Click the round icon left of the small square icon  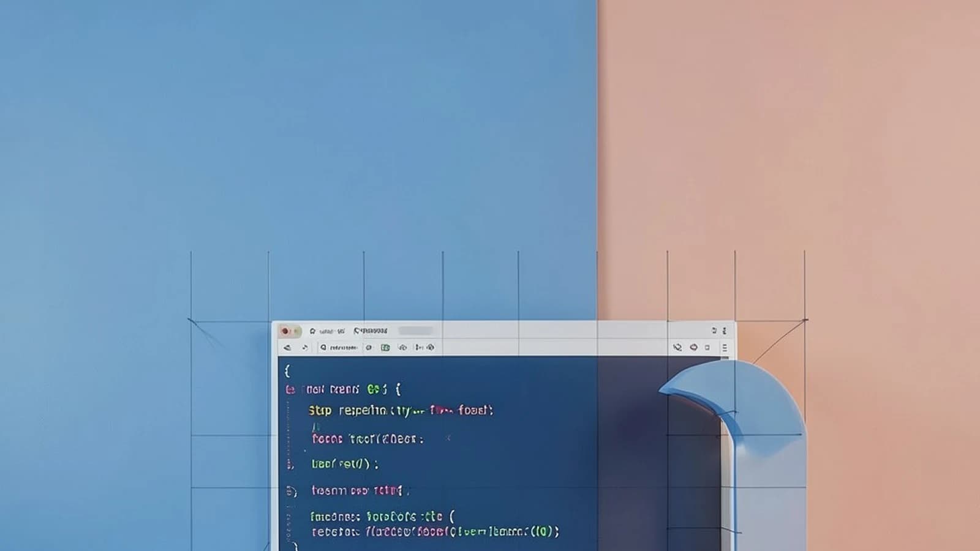coord(693,347)
